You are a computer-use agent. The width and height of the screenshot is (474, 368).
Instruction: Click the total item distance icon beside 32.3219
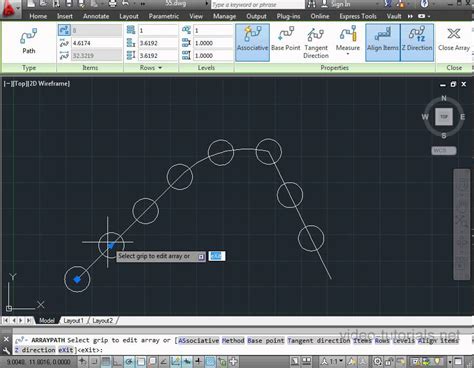click(64, 55)
